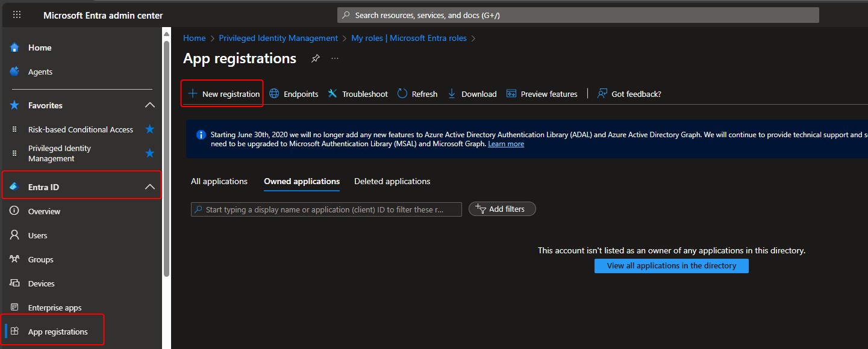Screen dimensions: 868x349
Task: Click View all applications in the directory
Action: click(671, 266)
